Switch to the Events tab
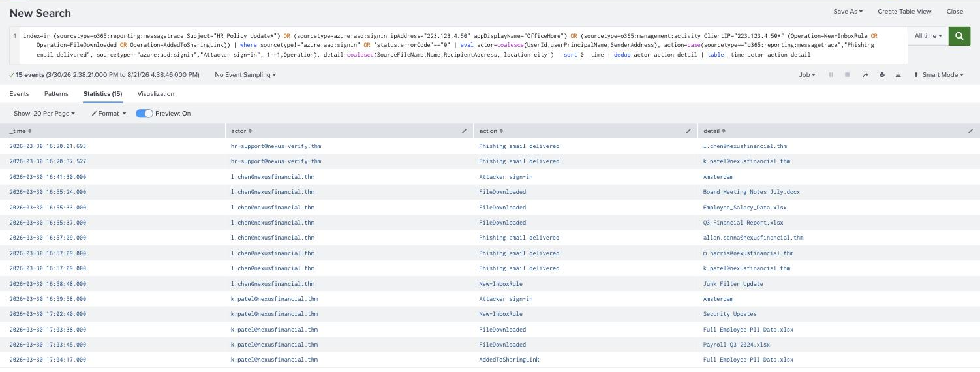The height and width of the screenshot is (372, 980). point(19,94)
